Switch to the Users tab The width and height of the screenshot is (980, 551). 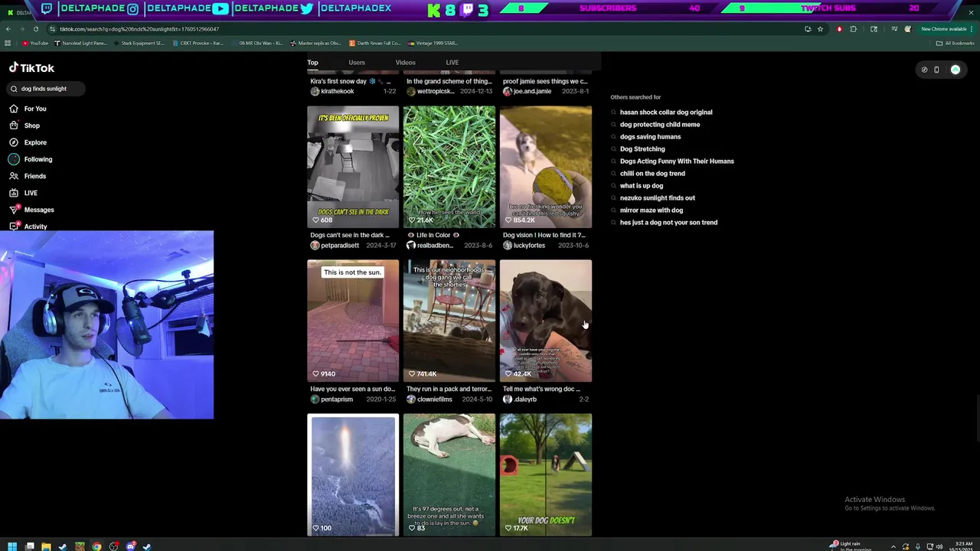click(x=357, y=63)
